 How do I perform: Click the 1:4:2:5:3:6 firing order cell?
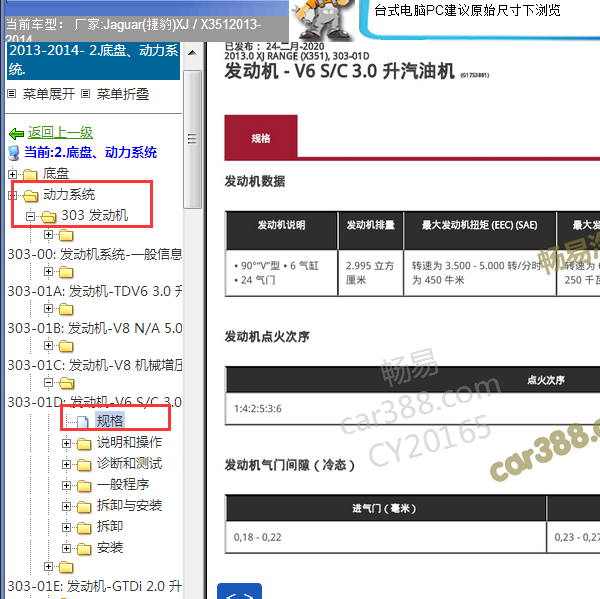tap(412, 408)
